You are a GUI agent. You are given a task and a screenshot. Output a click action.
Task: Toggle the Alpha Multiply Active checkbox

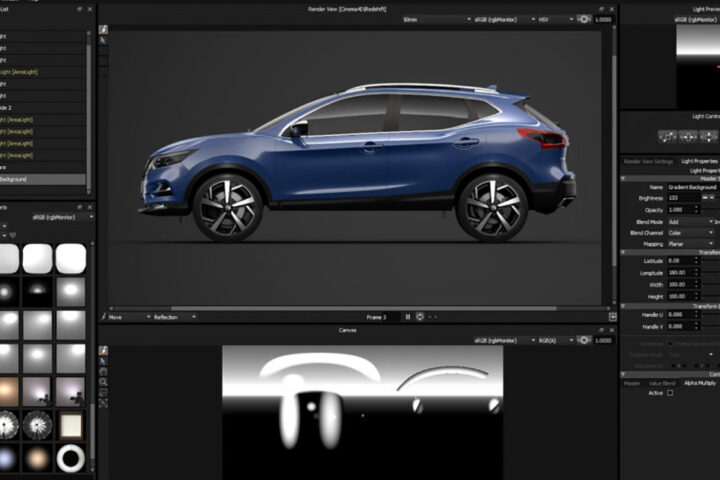pyautogui.click(x=670, y=393)
